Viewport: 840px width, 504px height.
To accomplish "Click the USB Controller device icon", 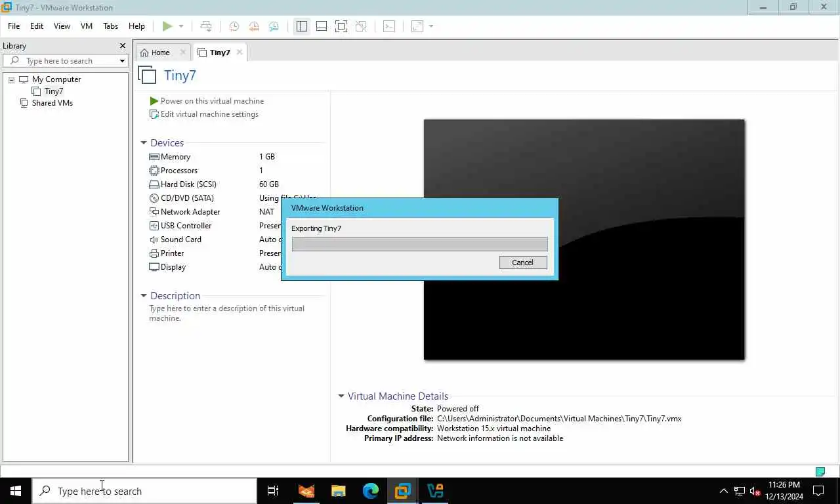I will 154,226.
